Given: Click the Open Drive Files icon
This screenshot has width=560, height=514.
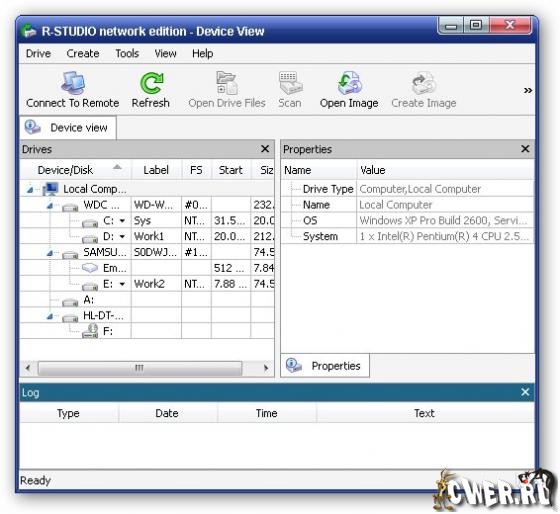Looking at the screenshot, I should pyautogui.click(x=226, y=83).
